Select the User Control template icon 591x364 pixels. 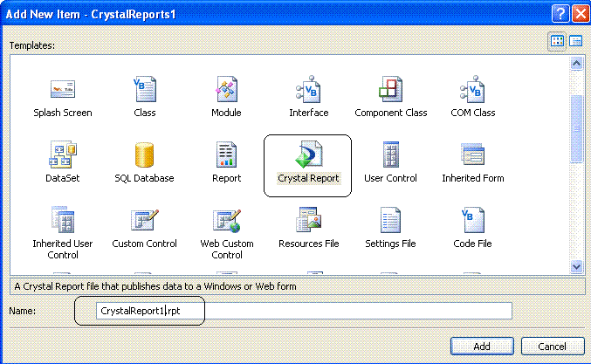pyautogui.click(x=390, y=155)
